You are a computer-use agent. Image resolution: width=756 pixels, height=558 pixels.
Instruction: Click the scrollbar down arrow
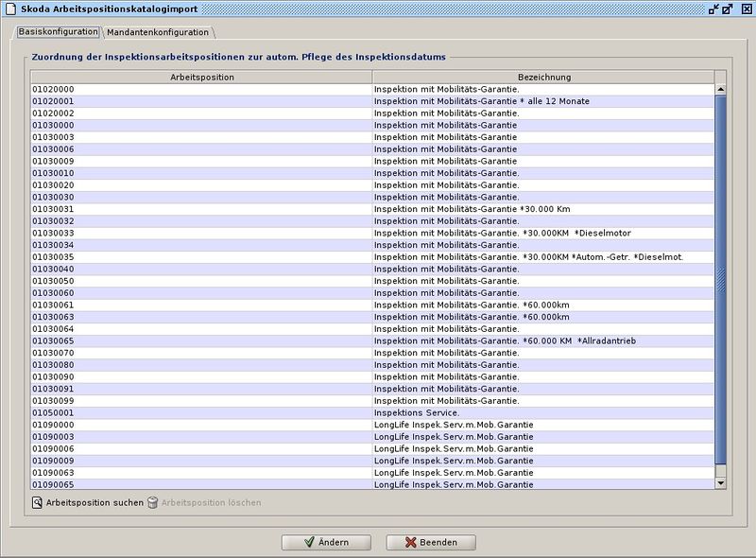pyautogui.click(x=721, y=483)
